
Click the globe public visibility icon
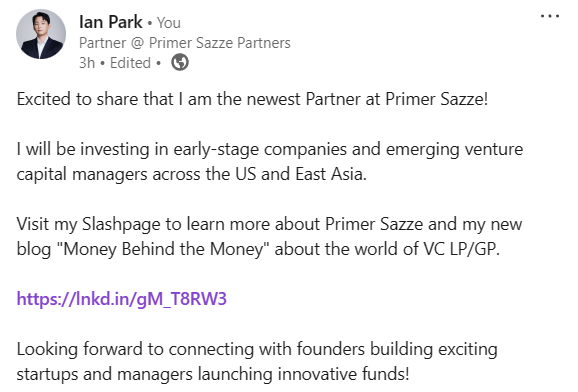pyautogui.click(x=180, y=62)
